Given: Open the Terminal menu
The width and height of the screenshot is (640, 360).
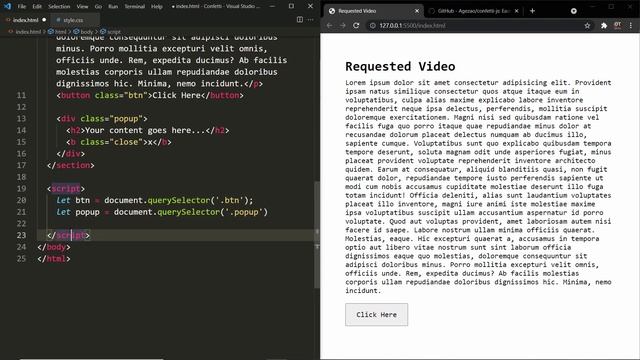Looking at the screenshot, I should pos(134,7).
